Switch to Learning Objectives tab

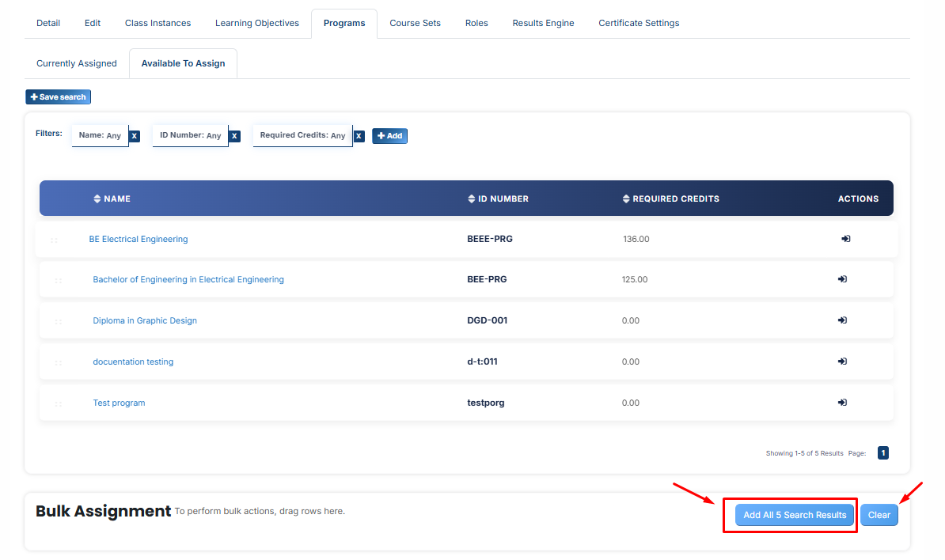tap(257, 23)
